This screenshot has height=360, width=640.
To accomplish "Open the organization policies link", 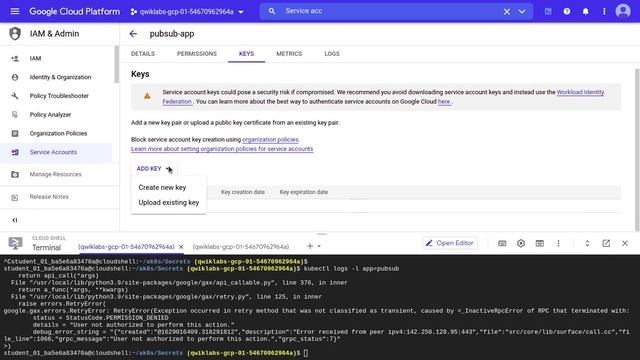I will [x=270, y=140].
